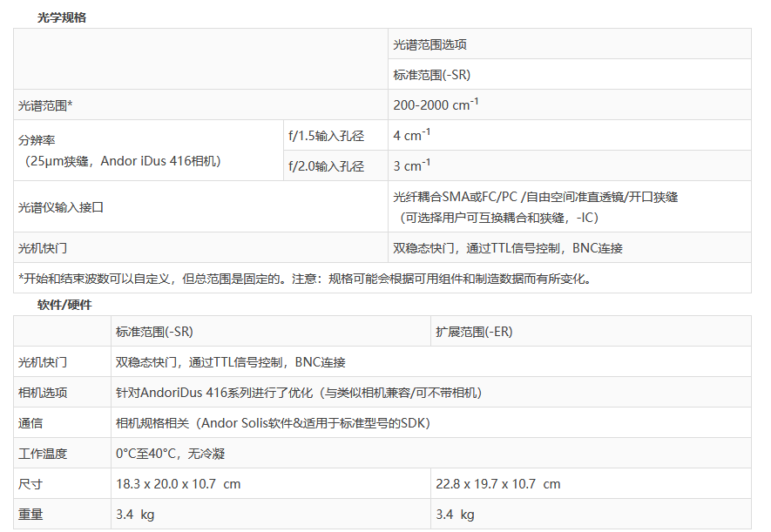Select the 3 cm-1 resolution value
771x532 pixels.
[x=411, y=165]
